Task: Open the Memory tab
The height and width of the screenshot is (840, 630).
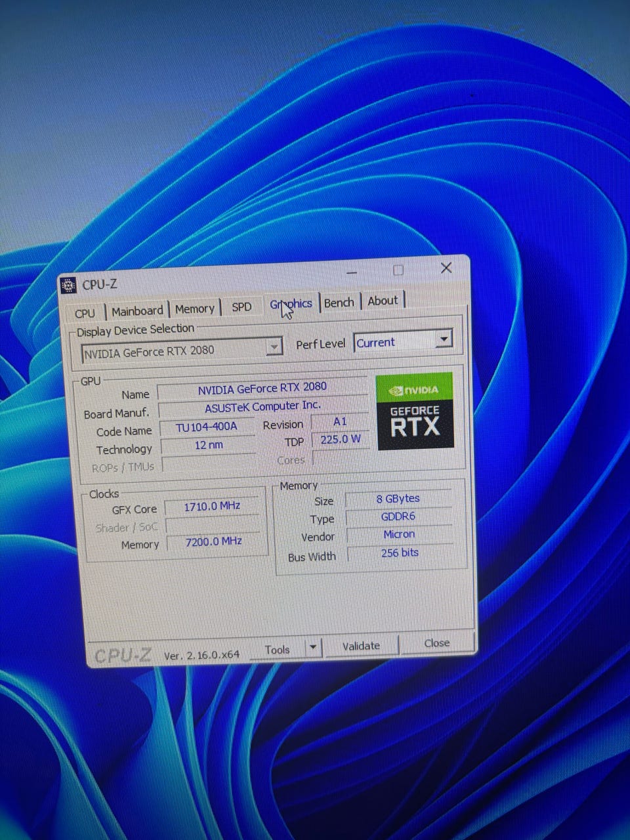Action: coord(195,308)
